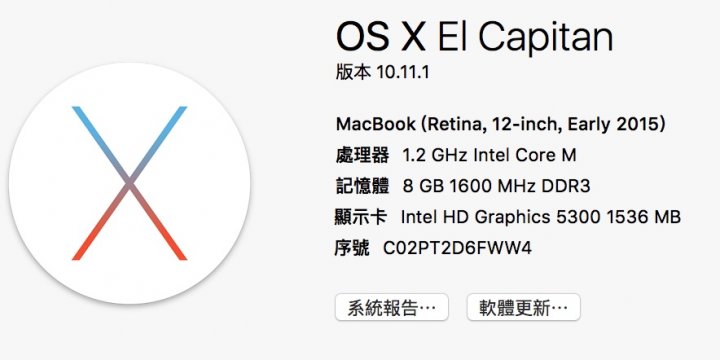The width and height of the screenshot is (720, 360).
Task: Select the serial number C02PT2D6FWW4
Action: coord(457,248)
